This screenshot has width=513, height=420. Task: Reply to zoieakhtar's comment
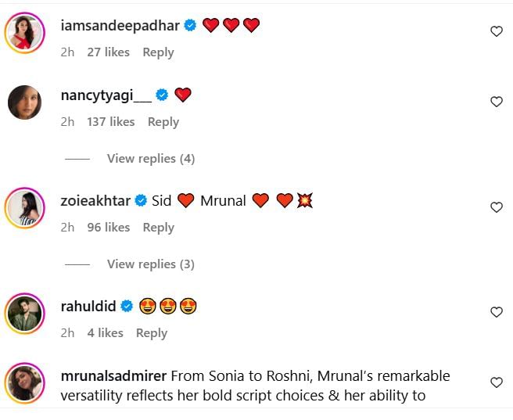pos(158,228)
